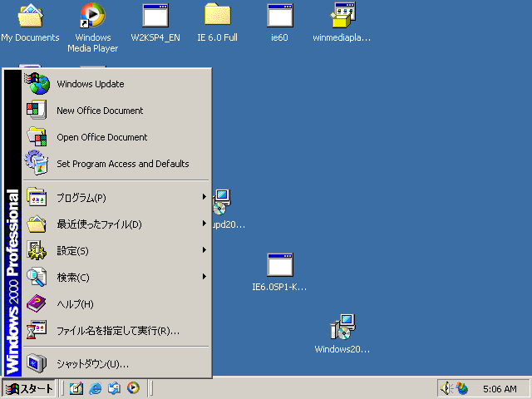Viewport: 532px width, 399px height.
Task: Launch Outlook Express from quick launch
Action: (115, 388)
